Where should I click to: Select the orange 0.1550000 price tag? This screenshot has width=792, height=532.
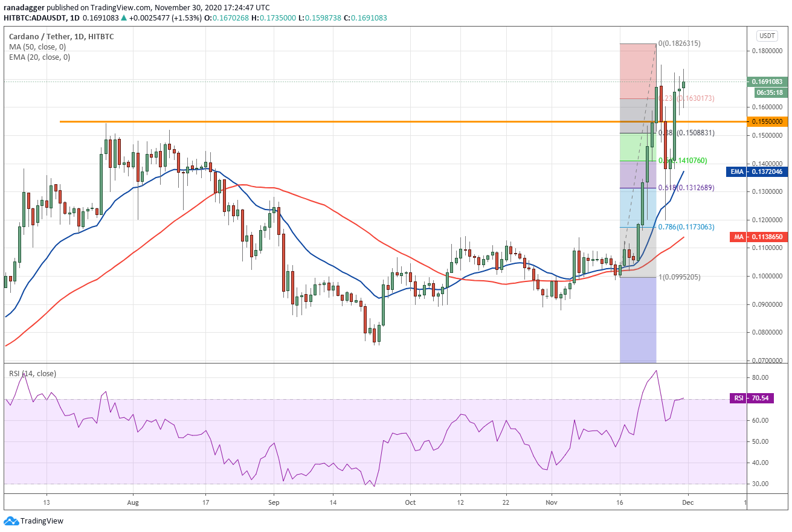coord(766,121)
